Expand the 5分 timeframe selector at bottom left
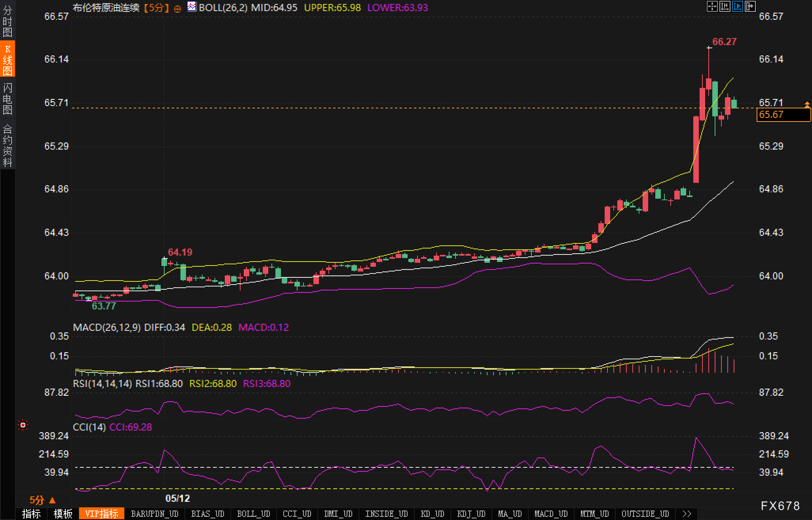 pyautogui.click(x=42, y=500)
